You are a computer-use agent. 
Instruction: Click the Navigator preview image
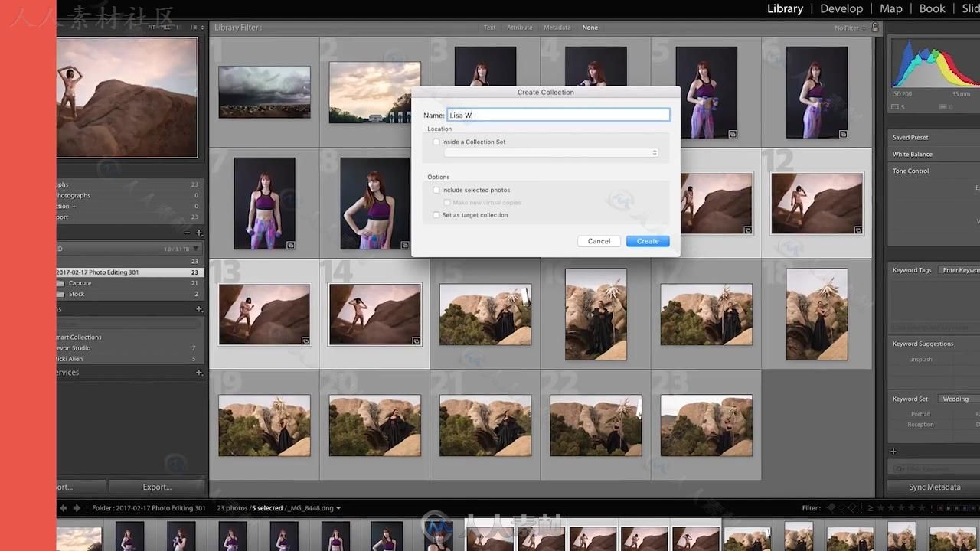tap(127, 97)
